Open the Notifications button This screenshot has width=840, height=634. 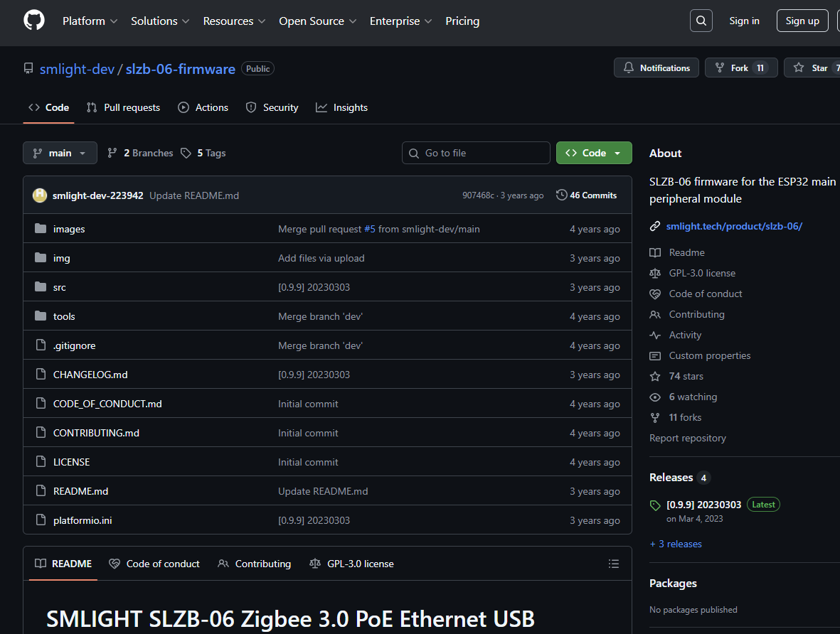pyautogui.click(x=656, y=68)
